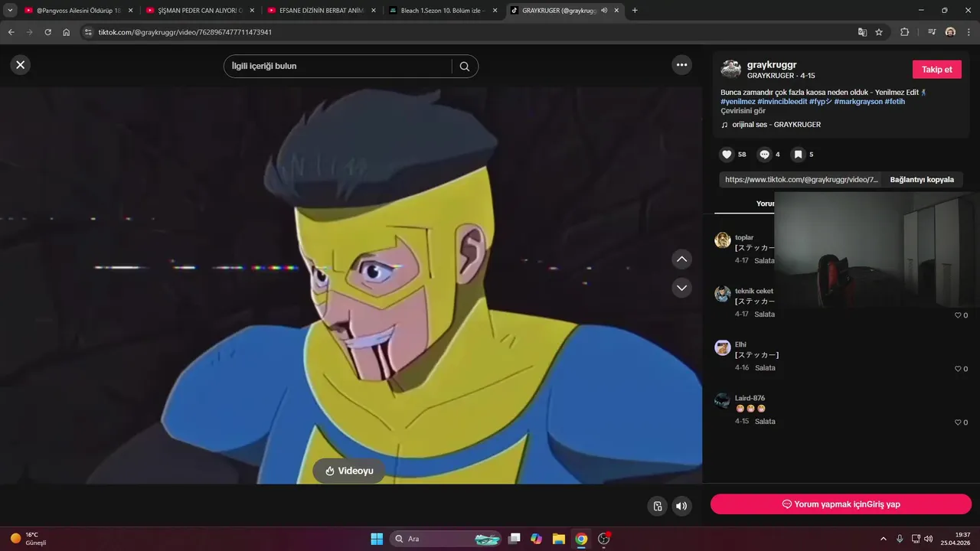This screenshot has height=551, width=980.
Task: Mute the GRAYKRUGER tab via its speaker icon
Action: click(x=604, y=11)
